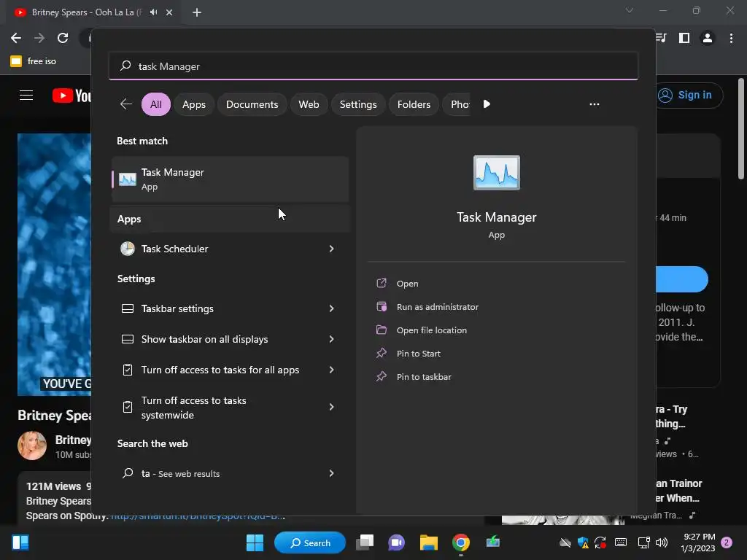The image size is (747, 560).
Task: Open Chrome tab search dropdown arrow
Action: (x=630, y=10)
